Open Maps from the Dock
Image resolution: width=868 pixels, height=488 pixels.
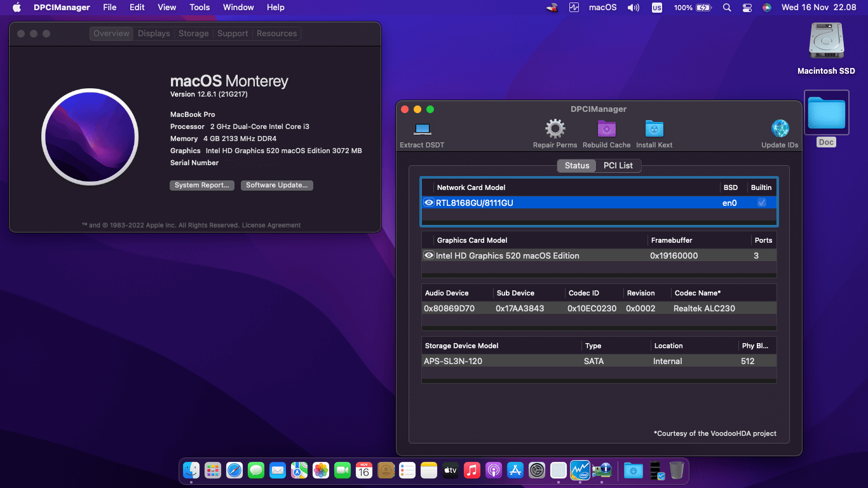pyautogui.click(x=299, y=470)
